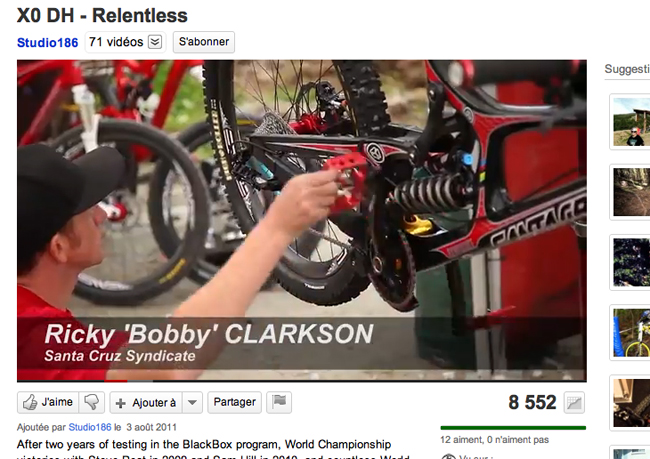Open fifth suggested video dark brown thumbnail
Screen dimensions: 650x459
[x=631, y=403]
